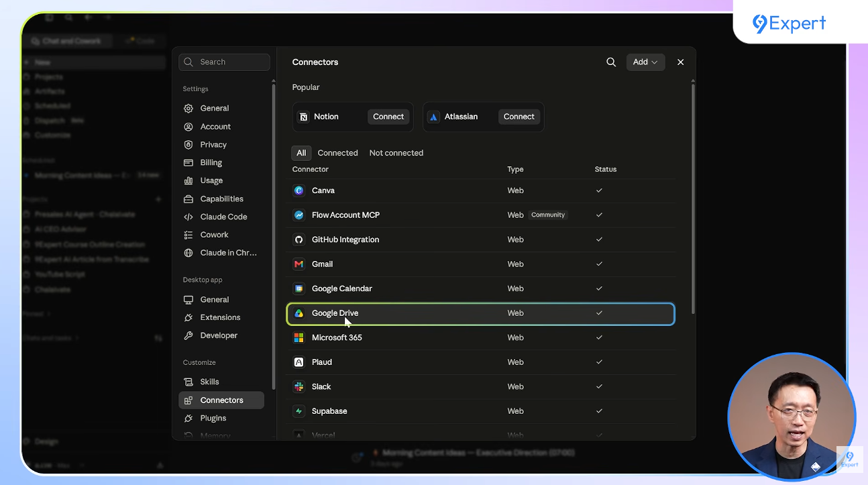868x485 pixels.
Task: Click the Google Drive status checkmark
Action: 599,313
